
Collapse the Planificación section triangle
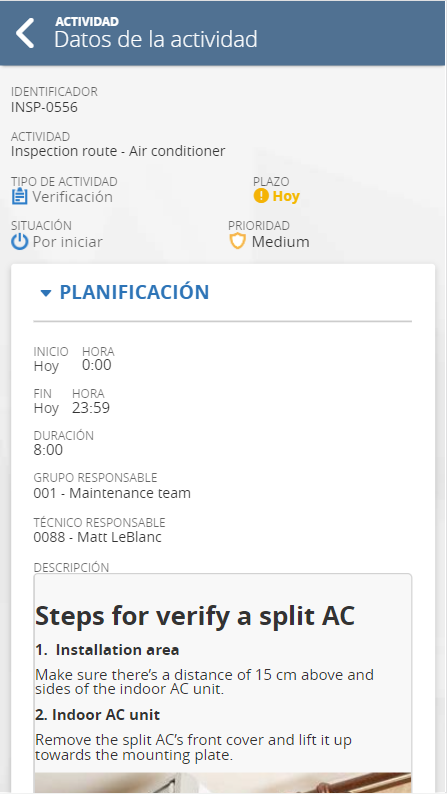pos(46,293)
